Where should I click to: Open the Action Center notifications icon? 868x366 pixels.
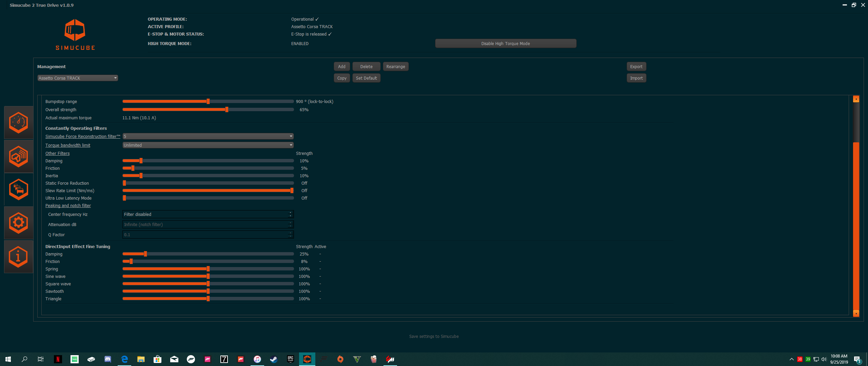pos(857,360)
